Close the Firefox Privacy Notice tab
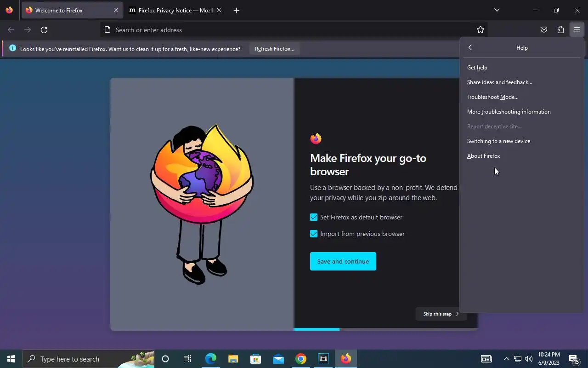Viewport: 588px width, 368px height. [219, 10]
